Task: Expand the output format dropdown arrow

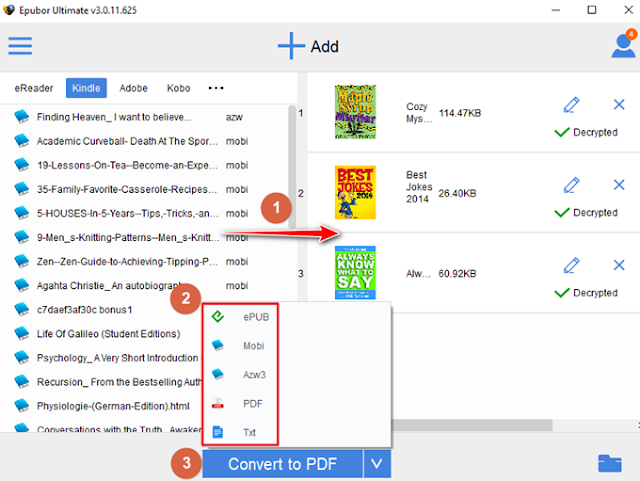Action: pos(377,463)
